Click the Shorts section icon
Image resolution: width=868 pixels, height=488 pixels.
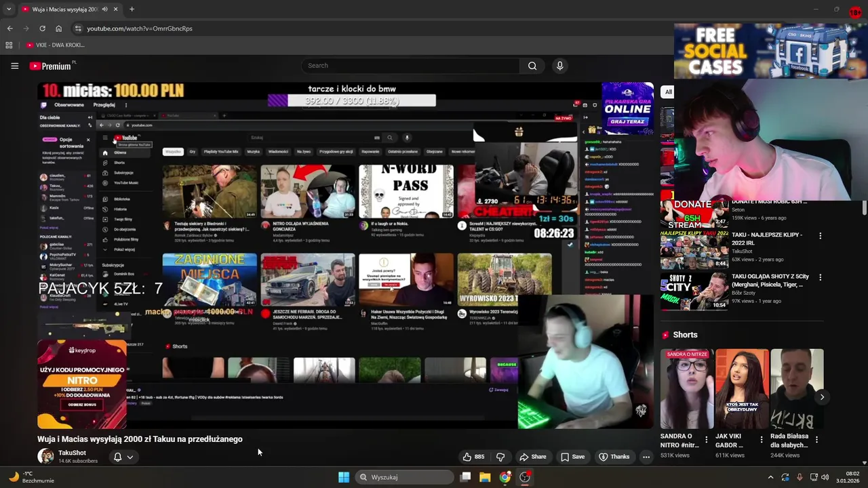(666, 335)
